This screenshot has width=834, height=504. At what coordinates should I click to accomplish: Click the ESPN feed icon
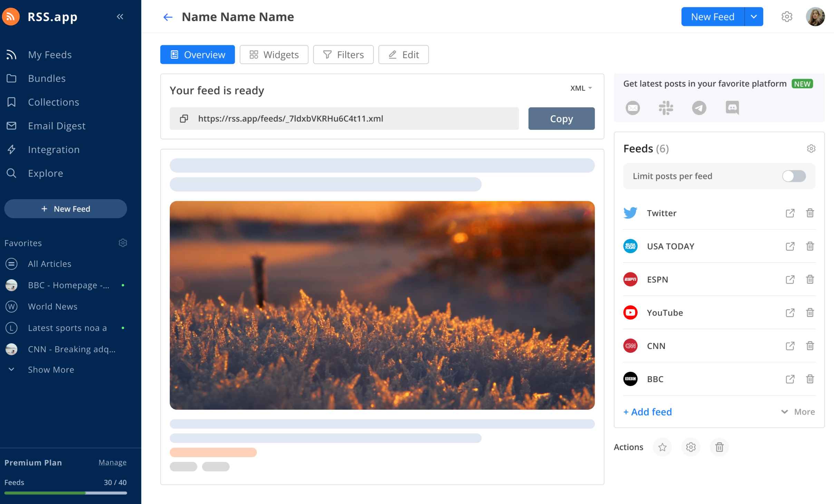pyautogui.click(x=630, y=279)
